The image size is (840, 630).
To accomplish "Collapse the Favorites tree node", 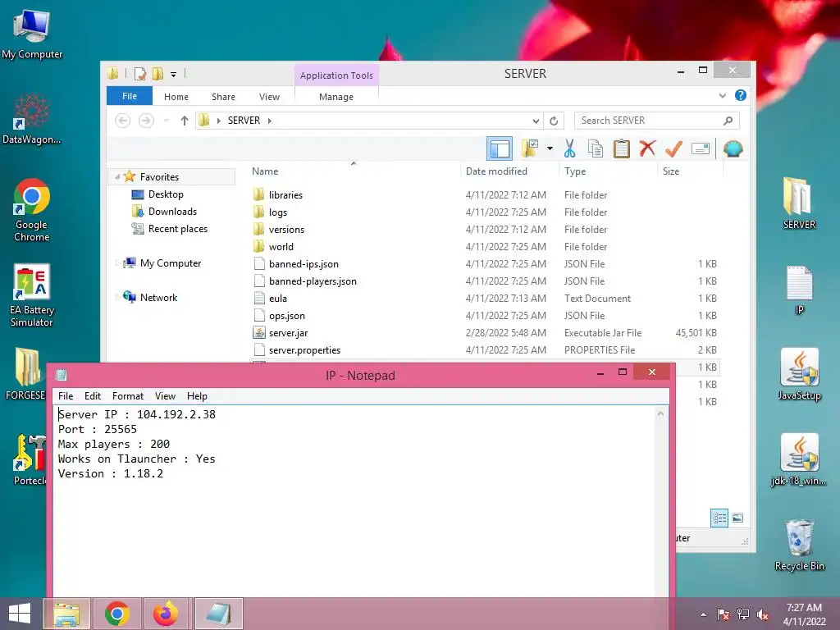I will pos(117,177).
